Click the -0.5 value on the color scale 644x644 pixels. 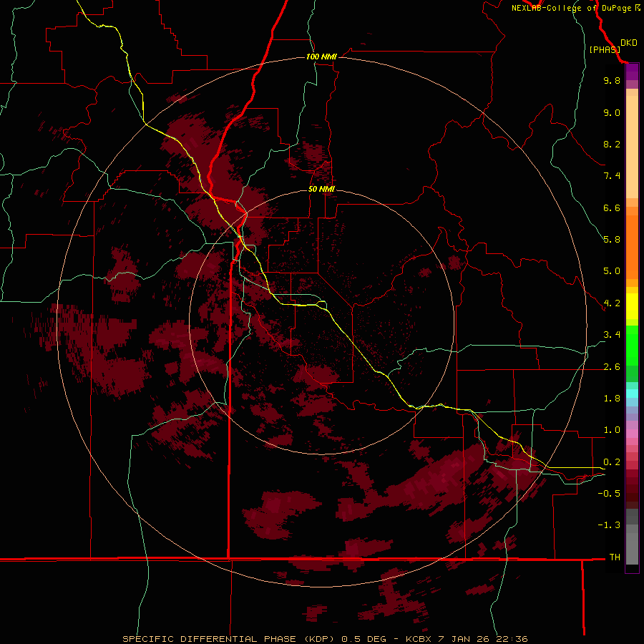(x=609, y=493)
